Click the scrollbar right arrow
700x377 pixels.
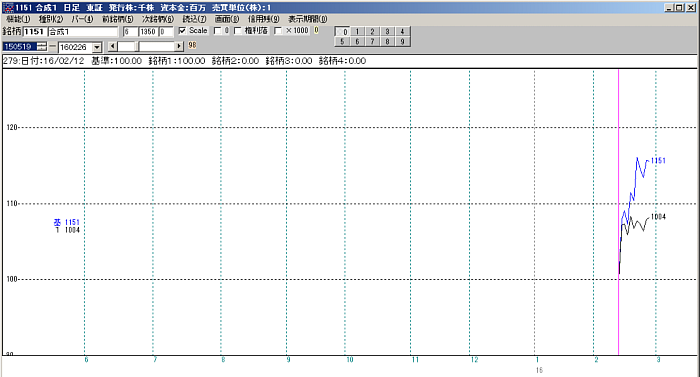pos(179,46)
